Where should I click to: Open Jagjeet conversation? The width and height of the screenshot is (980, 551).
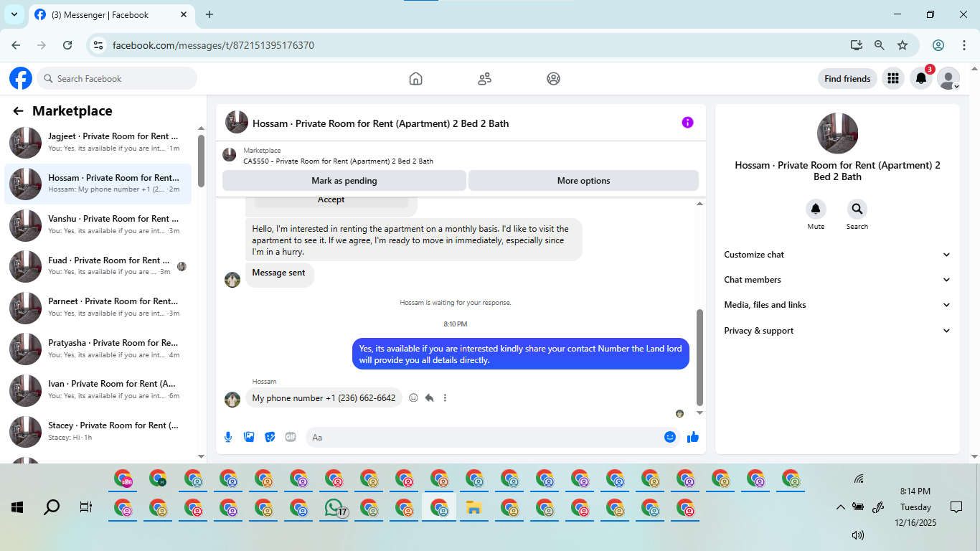click(x=98, y=142)
